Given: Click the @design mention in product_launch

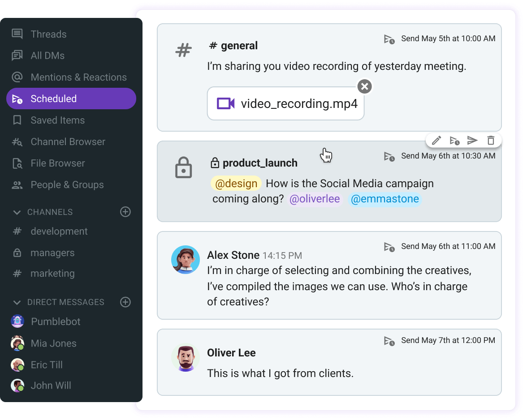Looking at the screenshot, I should (x=236, y=183).
